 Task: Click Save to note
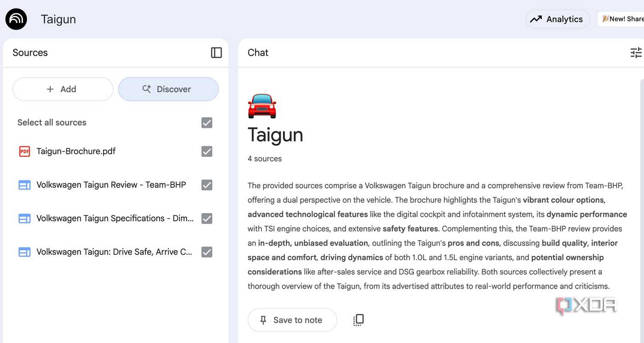(x=292, y=320)
